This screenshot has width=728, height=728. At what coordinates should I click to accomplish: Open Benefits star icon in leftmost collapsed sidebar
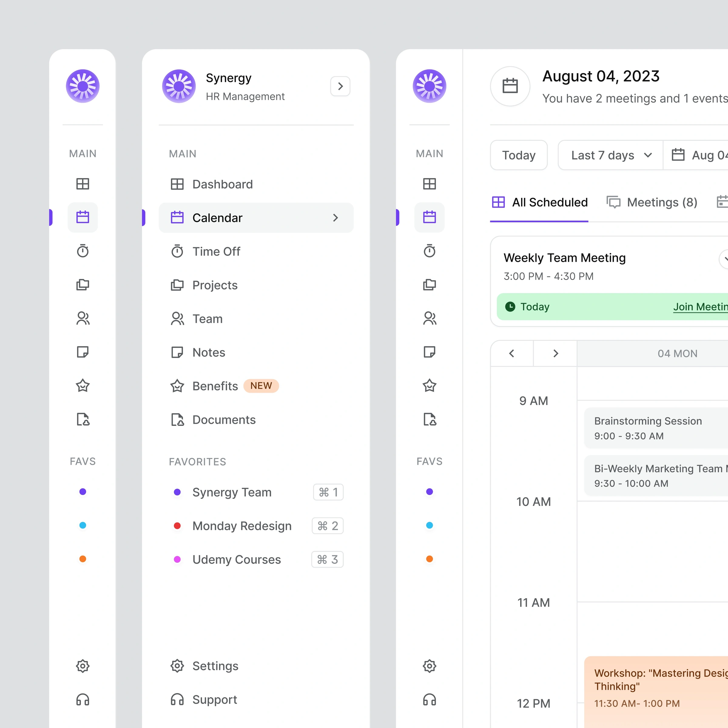pos(83,386)
